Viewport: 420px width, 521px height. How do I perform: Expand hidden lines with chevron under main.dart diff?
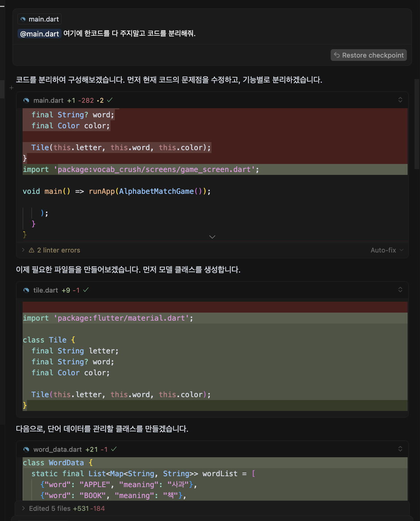coord(212,237)
